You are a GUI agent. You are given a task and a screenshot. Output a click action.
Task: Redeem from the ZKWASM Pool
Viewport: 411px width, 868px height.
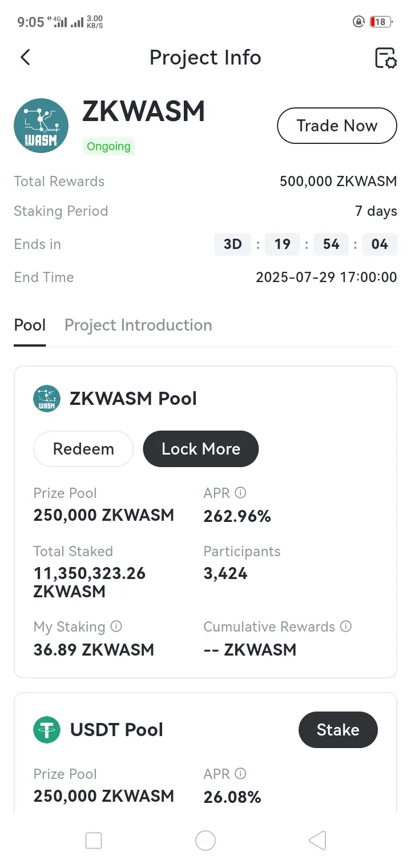point(83,449)
